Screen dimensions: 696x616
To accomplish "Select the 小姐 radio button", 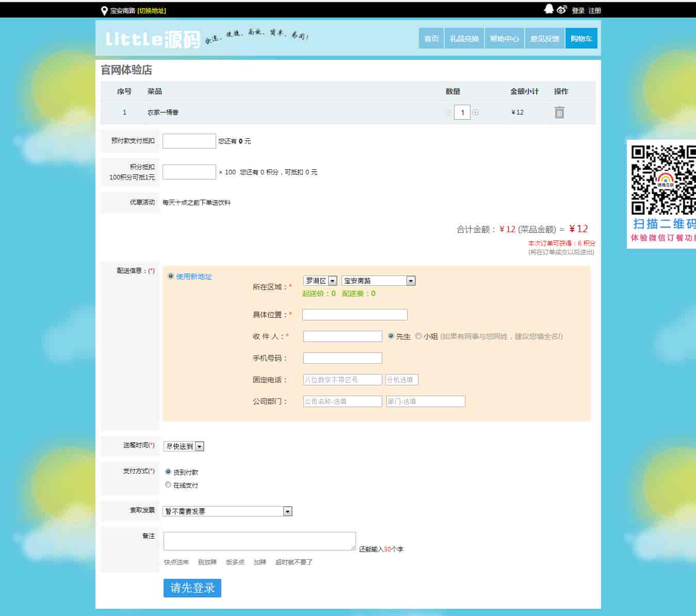I will 418,336.
